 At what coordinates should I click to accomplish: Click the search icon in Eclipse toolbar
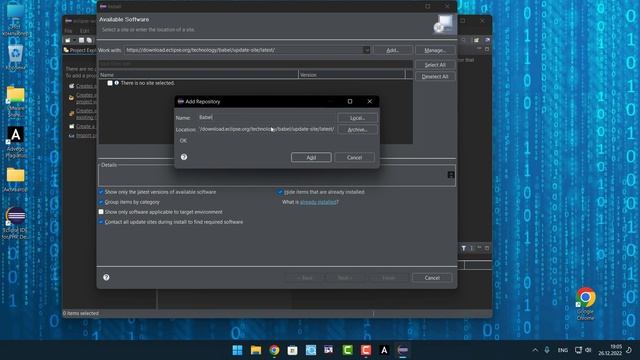tap(464, 40)
